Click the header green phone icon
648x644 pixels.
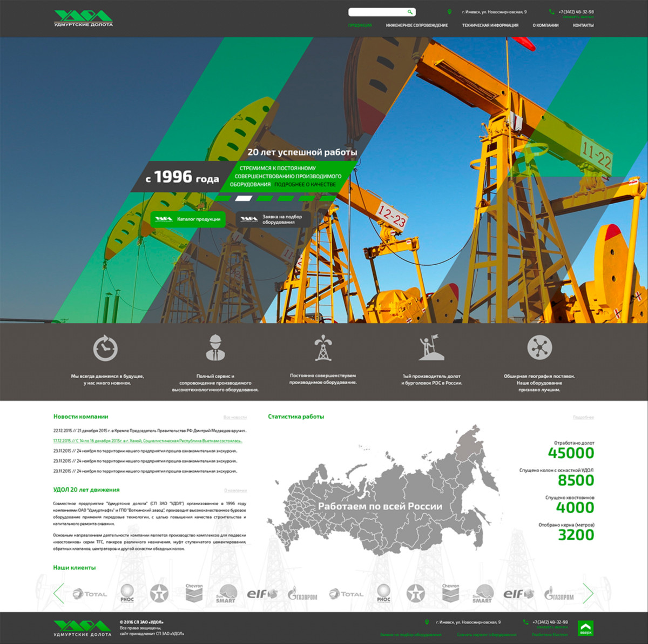(x=551, y=12)
